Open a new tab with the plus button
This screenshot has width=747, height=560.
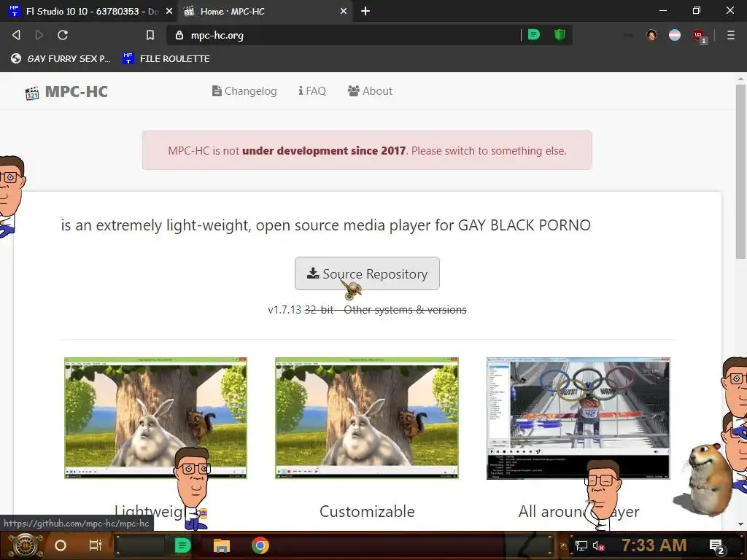[365, 11]
